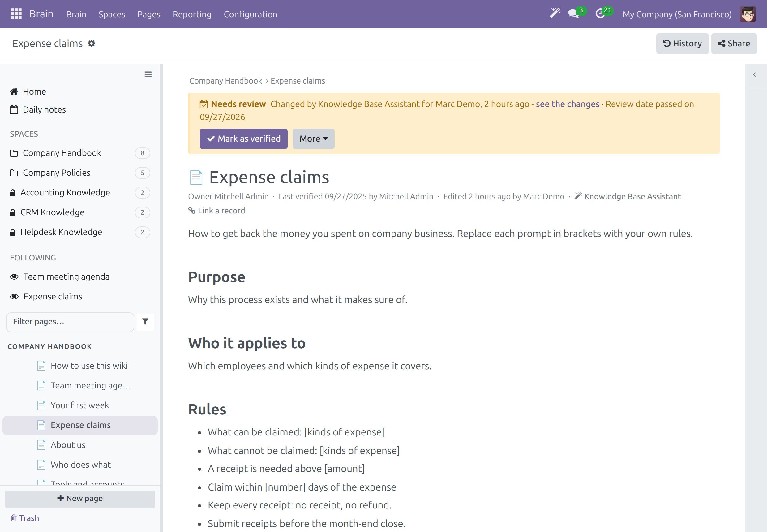The height and width of the screenshot is (532, 767).
Task: Click page icon for How to use this wiki
Action: [41, 366]
